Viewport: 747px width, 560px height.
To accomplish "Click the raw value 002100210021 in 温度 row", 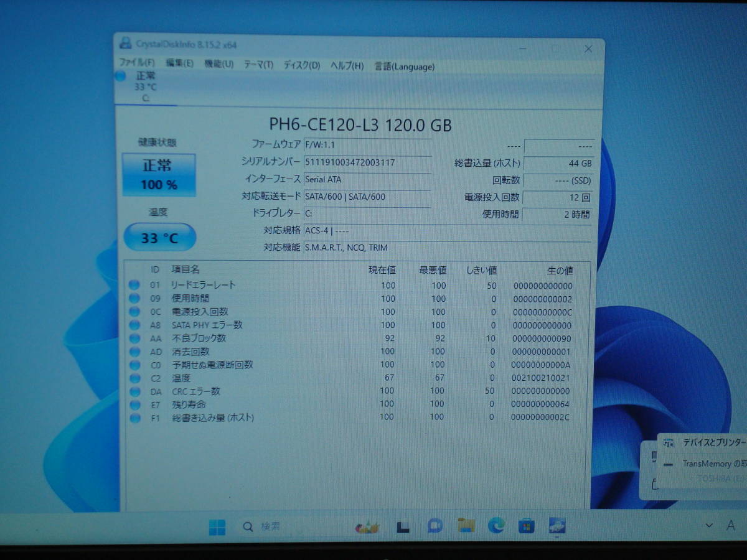I will click(541, 378).
